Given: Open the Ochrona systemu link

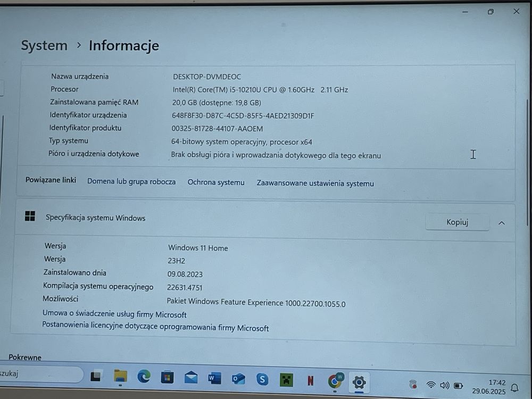Looking at the screenshot, I should (x=216, y=182).
